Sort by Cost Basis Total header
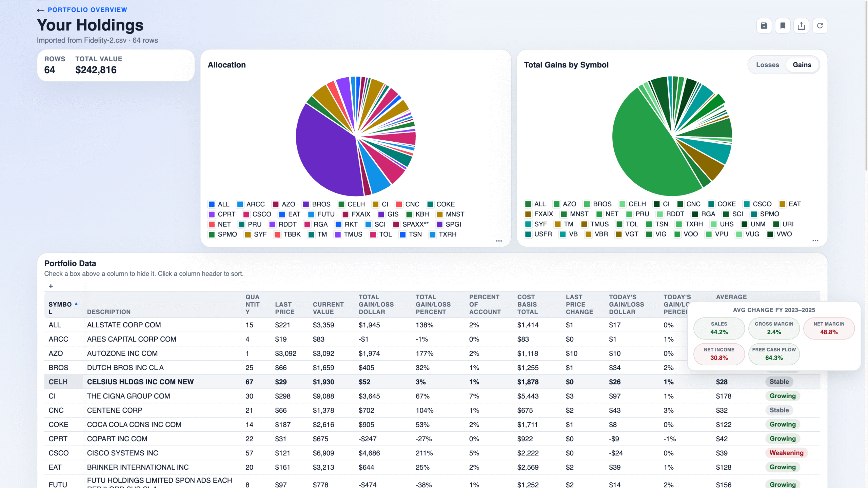The width and height of the screenshot is (868, 488). pos(528,304)
